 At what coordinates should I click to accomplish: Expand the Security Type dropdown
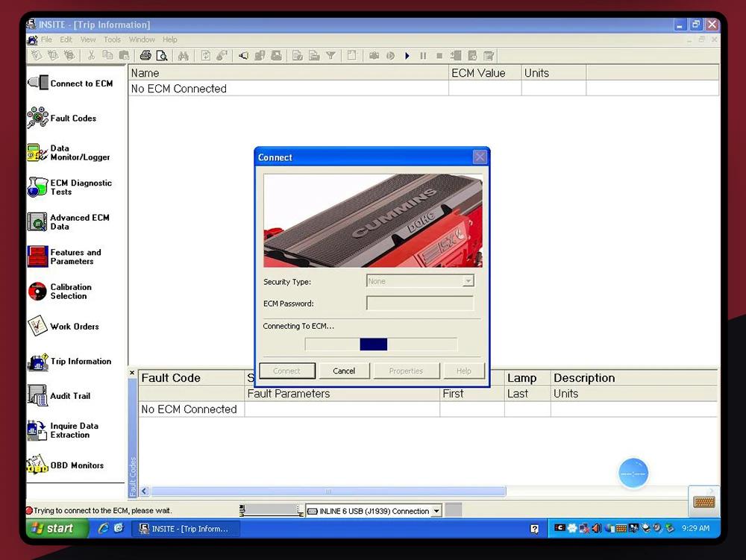tap(468, 281)
